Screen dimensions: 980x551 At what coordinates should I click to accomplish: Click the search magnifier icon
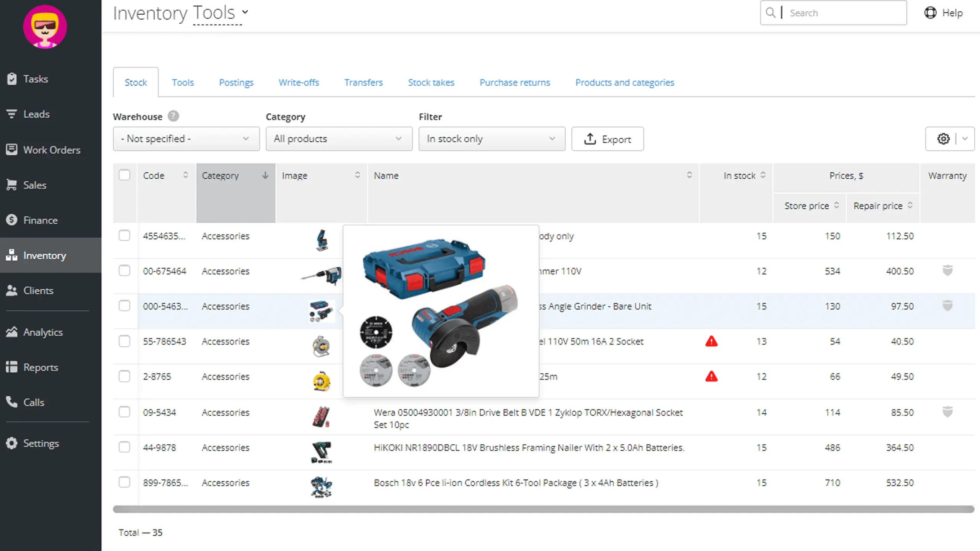771,13
